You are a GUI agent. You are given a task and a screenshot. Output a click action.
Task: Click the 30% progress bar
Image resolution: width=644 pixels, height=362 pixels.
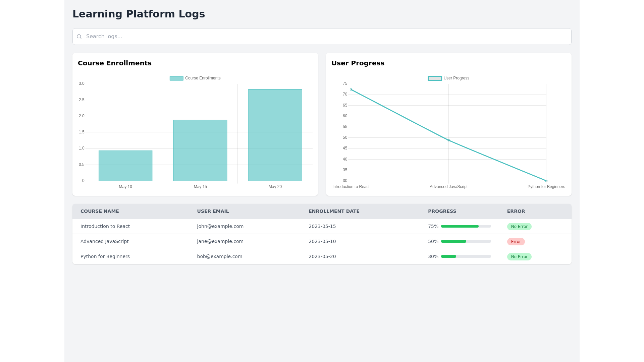[466, 257]
